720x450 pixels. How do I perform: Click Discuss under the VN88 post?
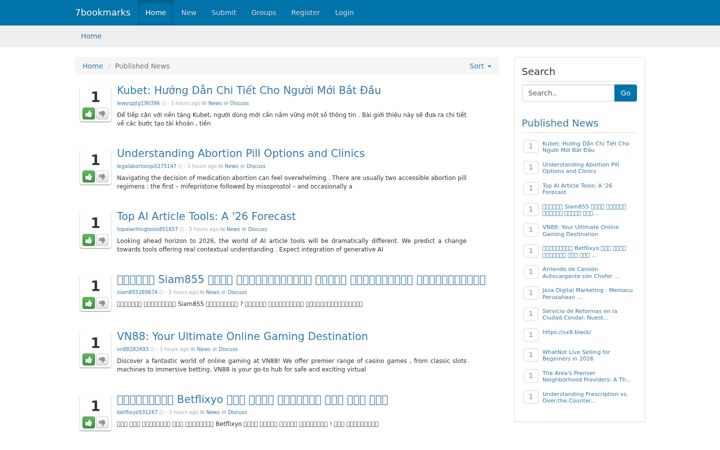[228, 349]
